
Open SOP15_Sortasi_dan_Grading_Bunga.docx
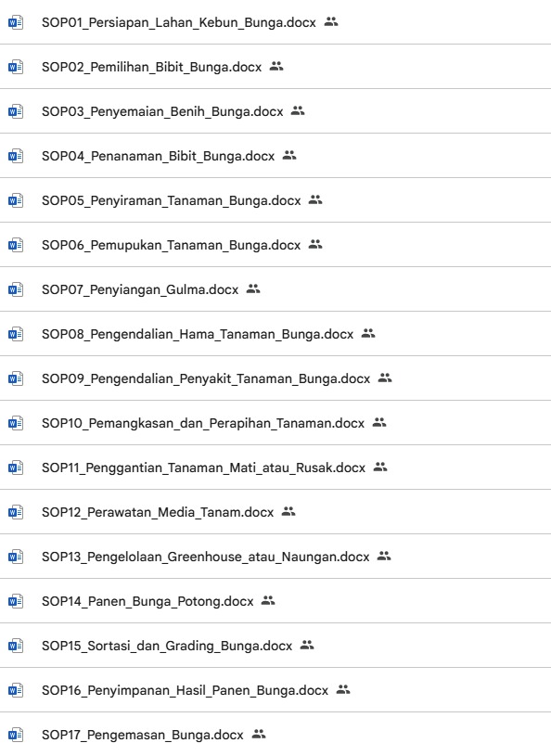point(167,646)
